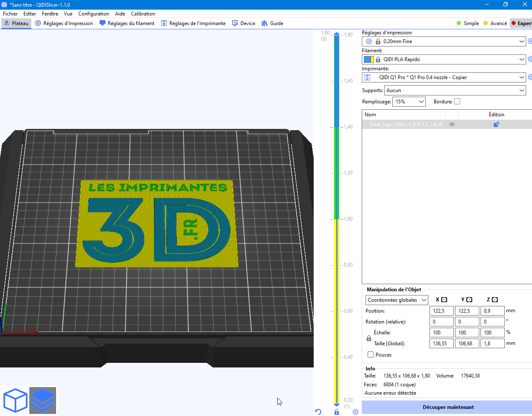Click the Découper maintenant button

pos(448,407)
